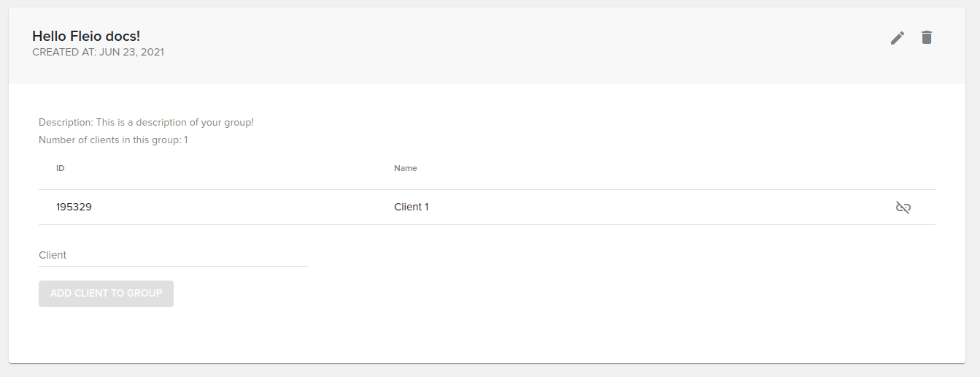Screen dimensions: 980x377
Task: Click "This is a description of your group!" text
Action: click(x=175, y=122)
